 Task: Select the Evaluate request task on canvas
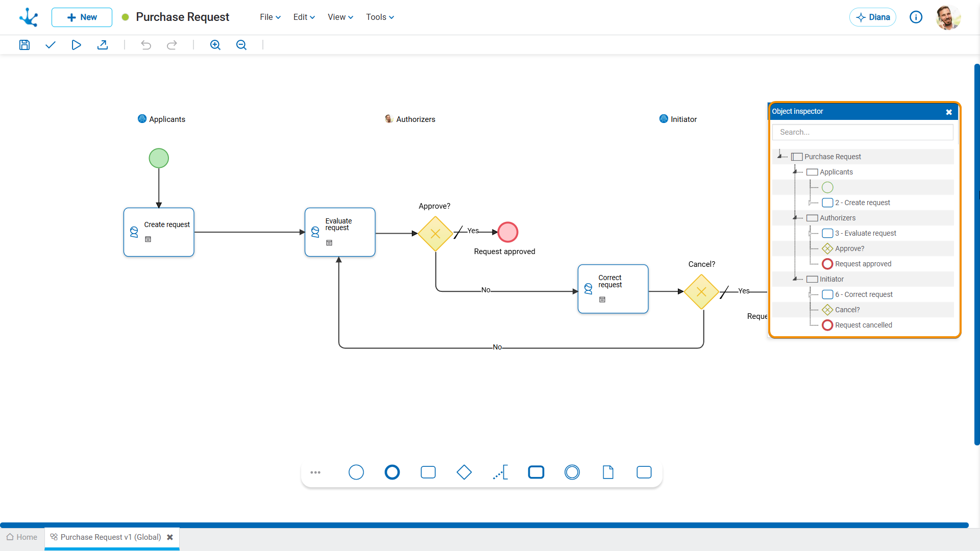tap(340, 232)
